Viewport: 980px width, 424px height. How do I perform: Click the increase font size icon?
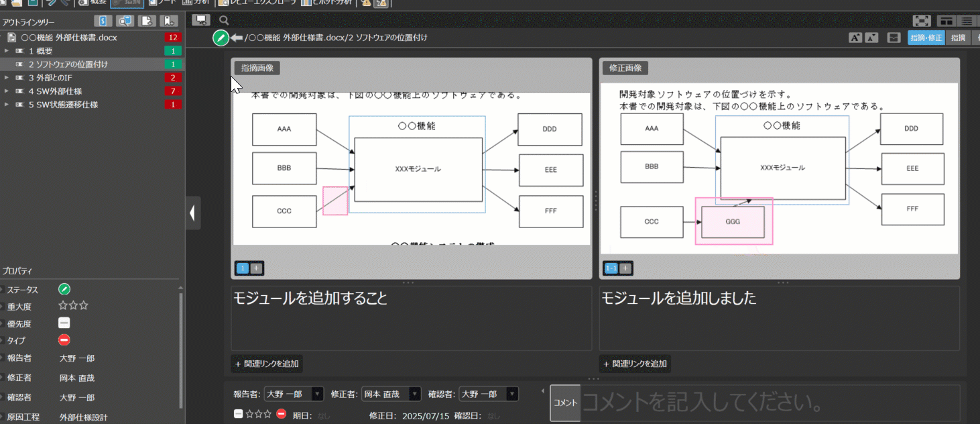coord(855,38)
